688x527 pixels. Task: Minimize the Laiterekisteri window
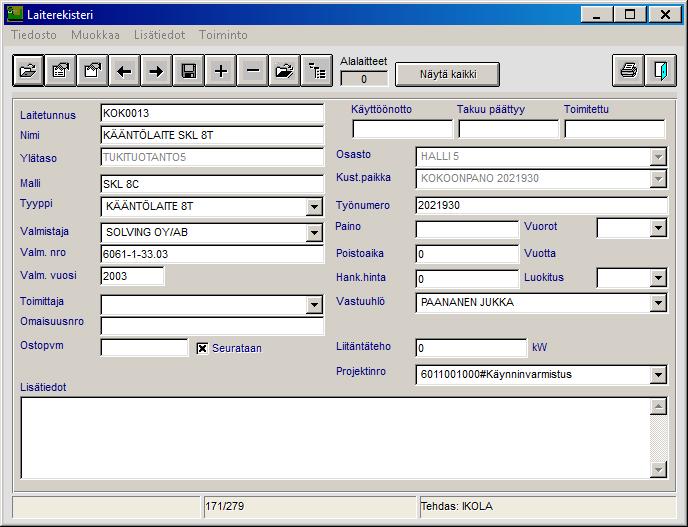click(x=596, y=14)
